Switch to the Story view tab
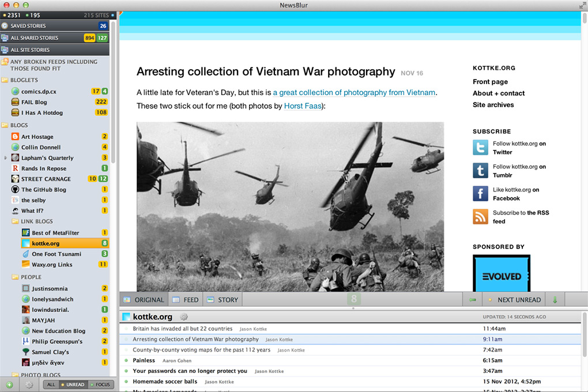This screenshot has width=588, height=392. coord(223,300)
